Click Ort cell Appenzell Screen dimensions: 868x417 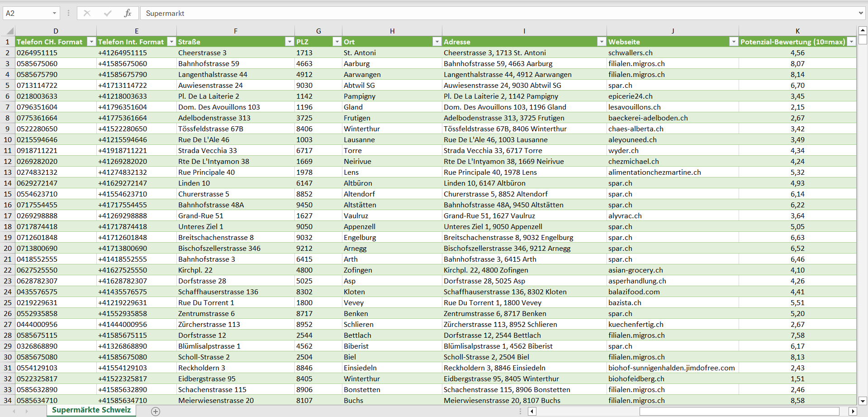pos(392,226)
